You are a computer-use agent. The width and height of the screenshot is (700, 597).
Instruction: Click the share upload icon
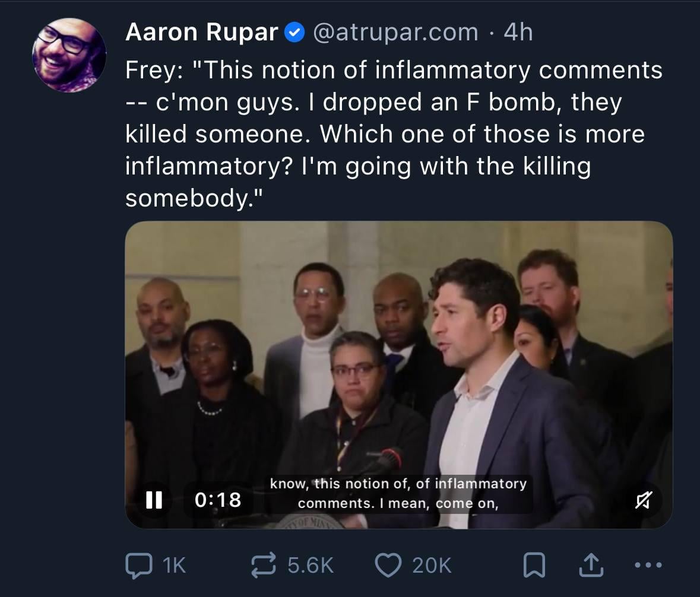[591, 565]
